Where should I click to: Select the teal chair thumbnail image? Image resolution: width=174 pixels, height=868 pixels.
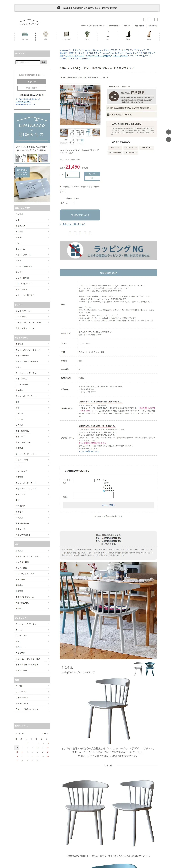click(x=88, y=132)
